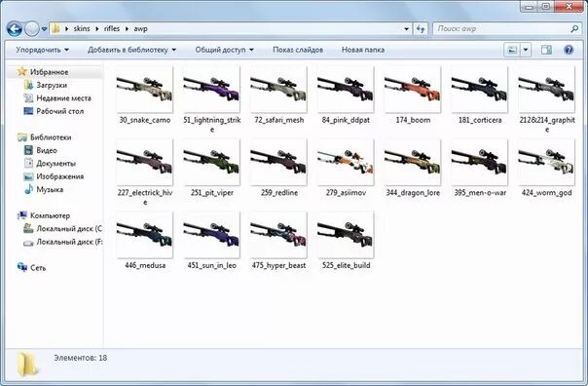588x386 pixels.
Task: Start Показ слайдов
Action: [298, 50]
